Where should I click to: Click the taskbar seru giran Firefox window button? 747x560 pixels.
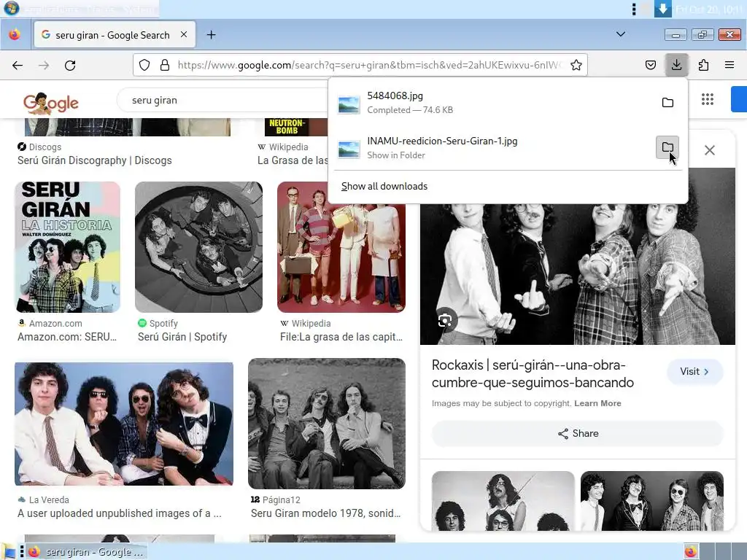[87, 552]
